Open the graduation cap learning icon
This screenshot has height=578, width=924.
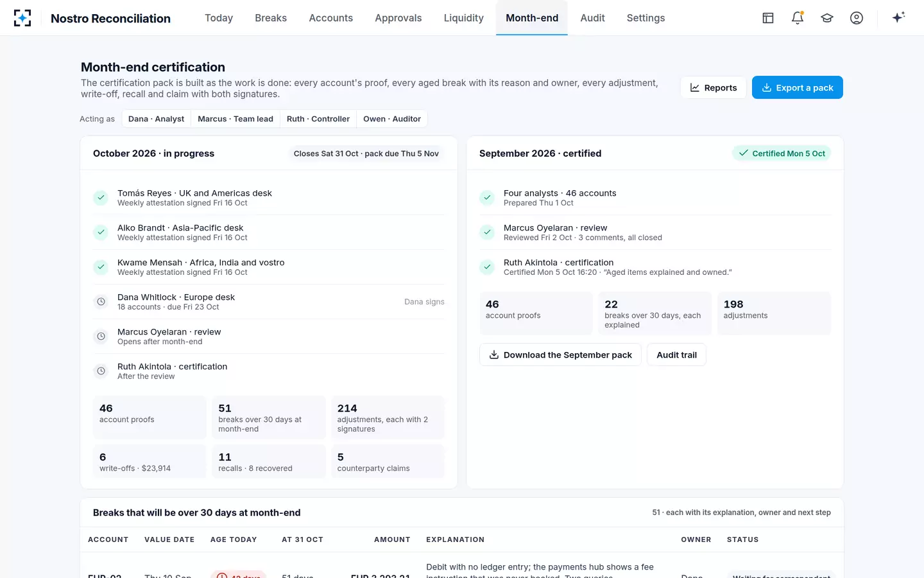(x=827, y=18)
